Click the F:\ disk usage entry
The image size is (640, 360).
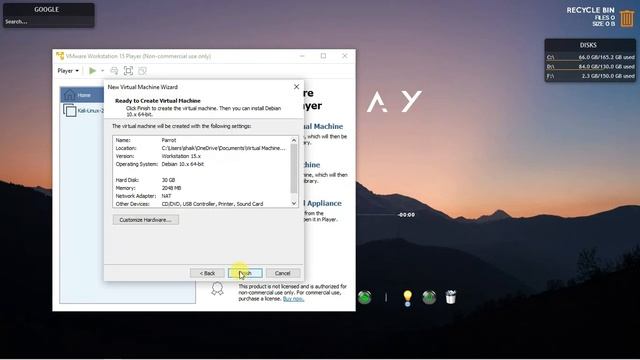(x=590, y=76)
